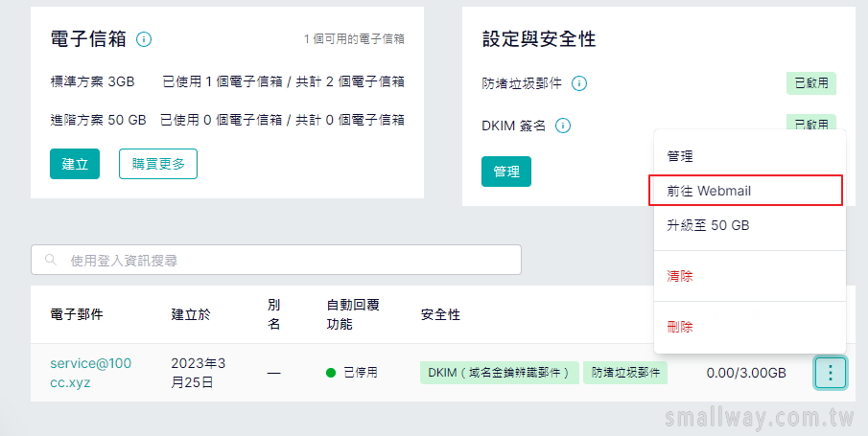
Task: Click 已使用 1 個電子信箱 / 共計 2 個電子信箱
Action: coord(284,81)
